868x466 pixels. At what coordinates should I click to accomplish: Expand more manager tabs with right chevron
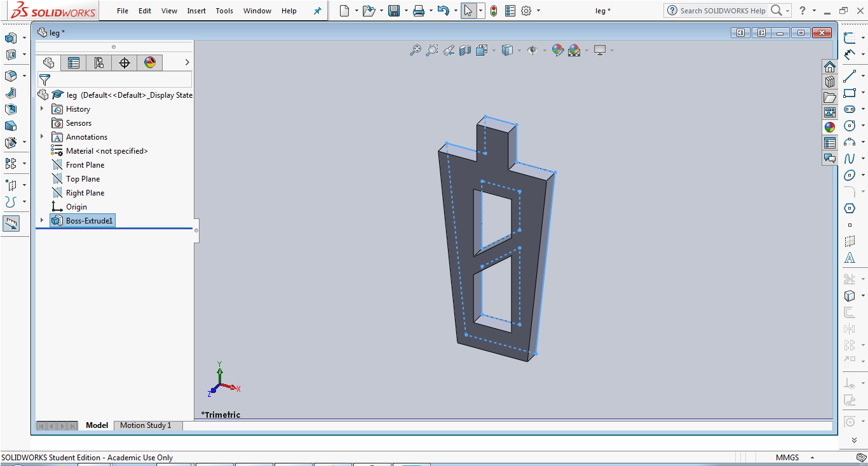[187, 62]
